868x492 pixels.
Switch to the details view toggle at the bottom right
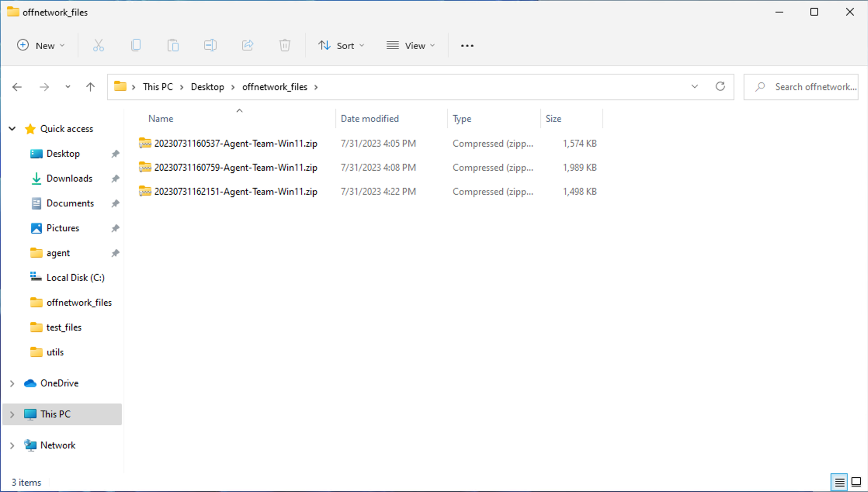click(x=839, y=482)
